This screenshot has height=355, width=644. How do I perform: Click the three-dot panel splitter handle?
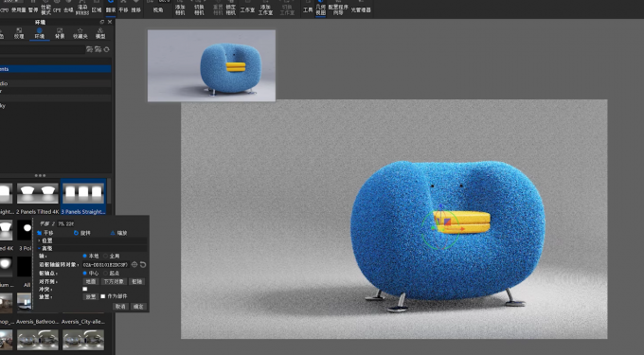[x=40, y=175]
